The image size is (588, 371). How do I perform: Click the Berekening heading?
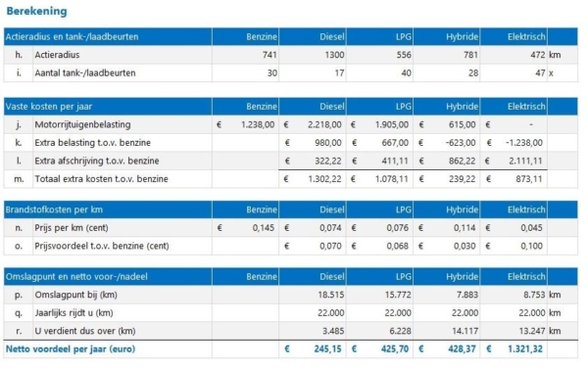(x=37, y=11)
